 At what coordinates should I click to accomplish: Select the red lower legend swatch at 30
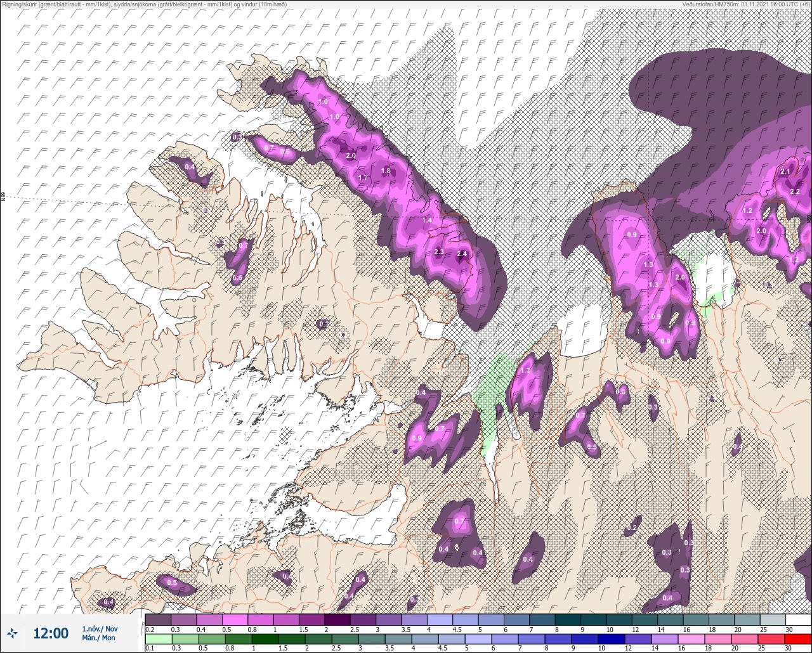pyautogui.click(x=798, y=639)
